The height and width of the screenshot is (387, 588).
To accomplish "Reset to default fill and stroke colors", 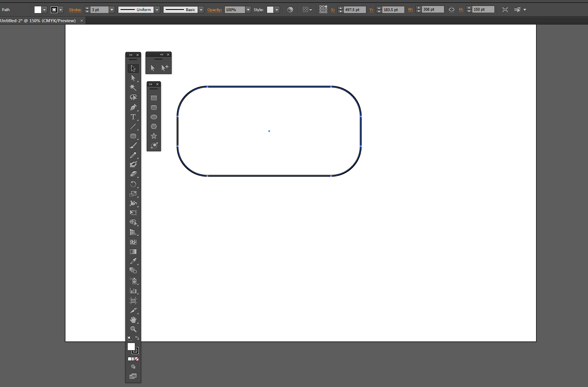I will [129, 338].
